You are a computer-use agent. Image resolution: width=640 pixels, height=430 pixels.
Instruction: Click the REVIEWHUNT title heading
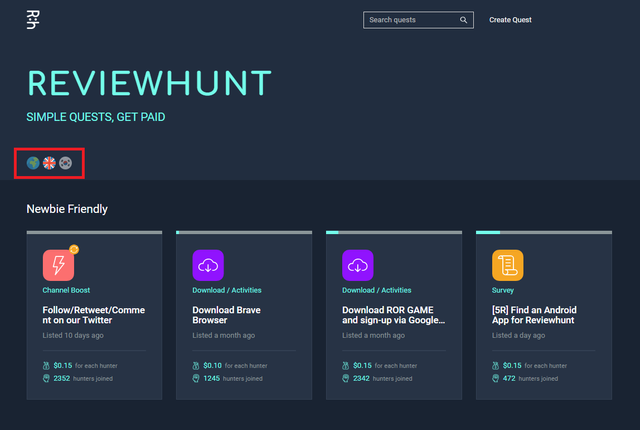[149, 83]
